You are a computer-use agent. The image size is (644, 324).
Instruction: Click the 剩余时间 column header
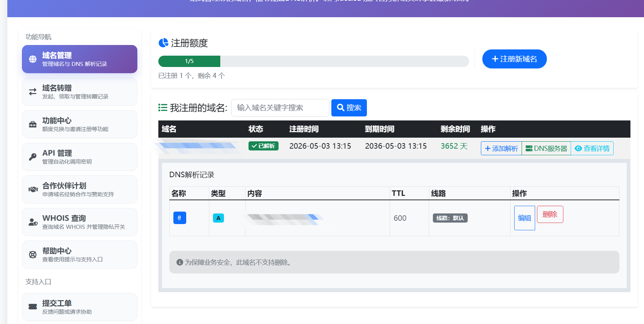point(455,129)
